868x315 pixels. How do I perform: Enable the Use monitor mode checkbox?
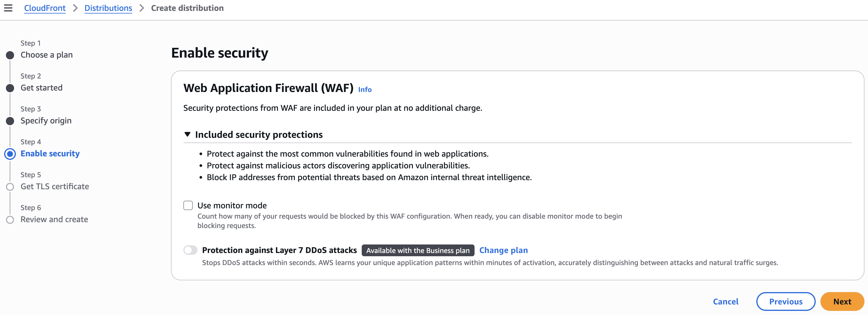188,205
